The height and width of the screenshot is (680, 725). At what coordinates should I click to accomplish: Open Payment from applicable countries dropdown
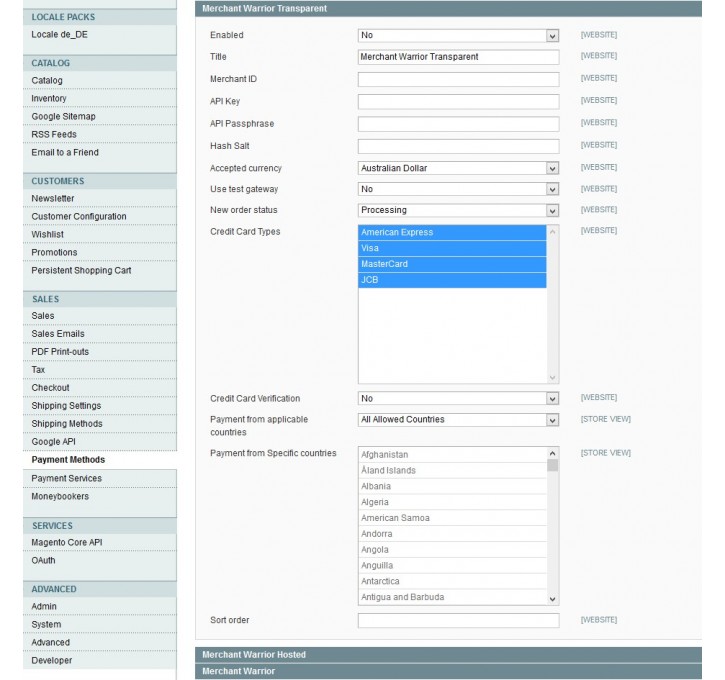click(458, 420)
